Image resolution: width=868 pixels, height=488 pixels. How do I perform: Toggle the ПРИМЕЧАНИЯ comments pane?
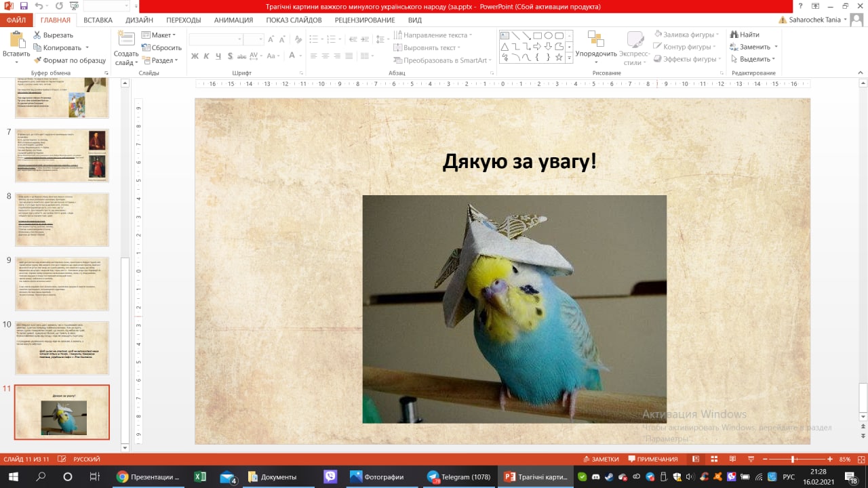652,459
